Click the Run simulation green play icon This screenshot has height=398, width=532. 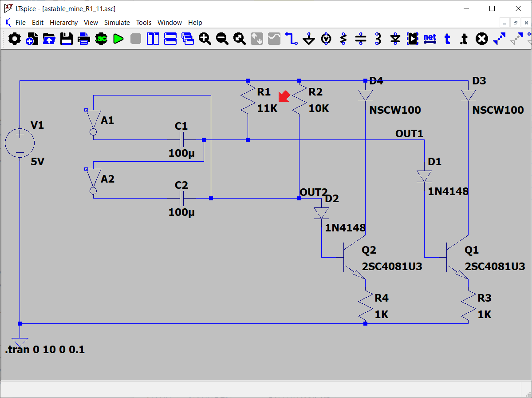pos(118,39)
